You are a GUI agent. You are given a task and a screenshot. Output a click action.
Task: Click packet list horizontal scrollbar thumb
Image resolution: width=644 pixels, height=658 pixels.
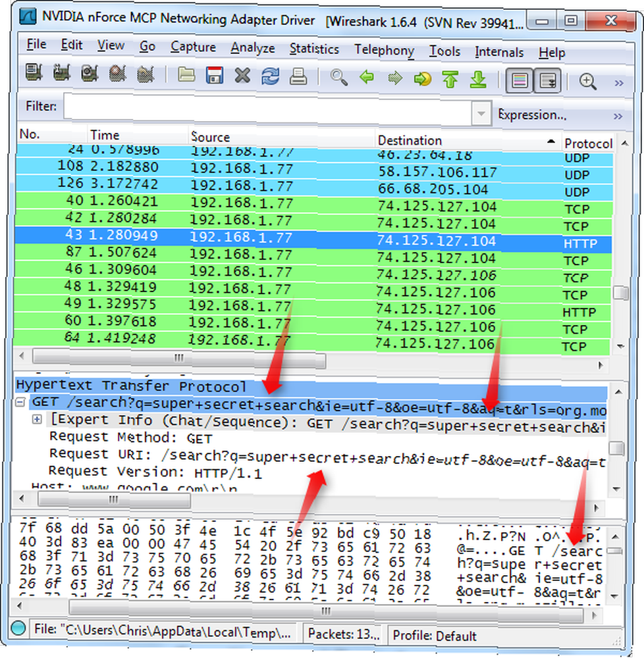(179, 360)
